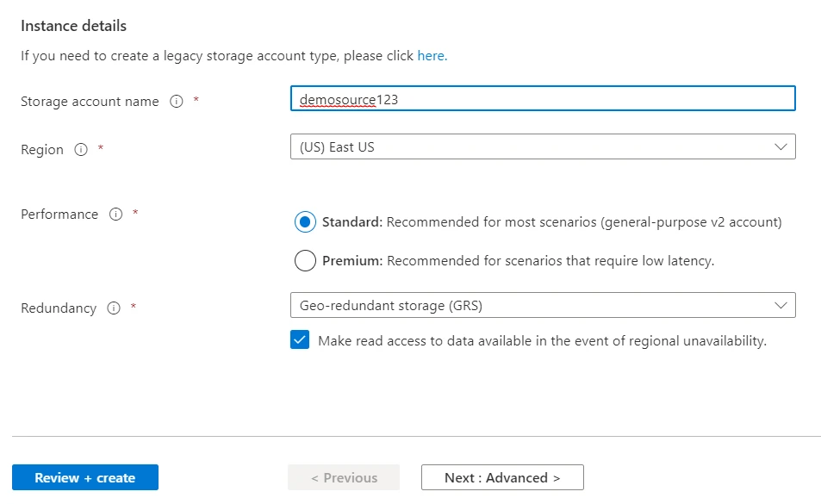The height and width of the screenshot is (504, 821).
Task: Click the Geo-redundant storage (GRS) combo box
Action: pyautogui.click(x=543, y=305)
